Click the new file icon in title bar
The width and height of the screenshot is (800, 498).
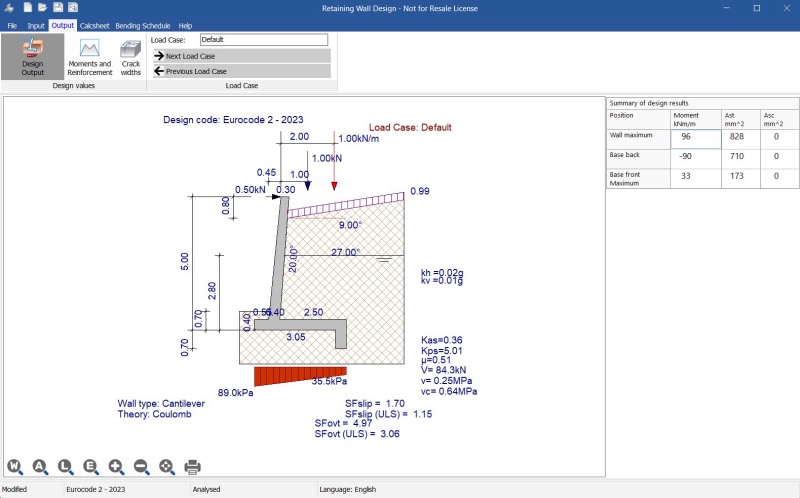pos(27,7)
